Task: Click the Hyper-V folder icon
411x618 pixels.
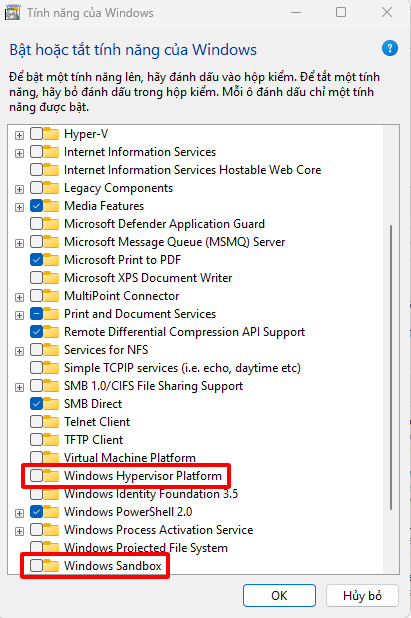Action: 51,134
